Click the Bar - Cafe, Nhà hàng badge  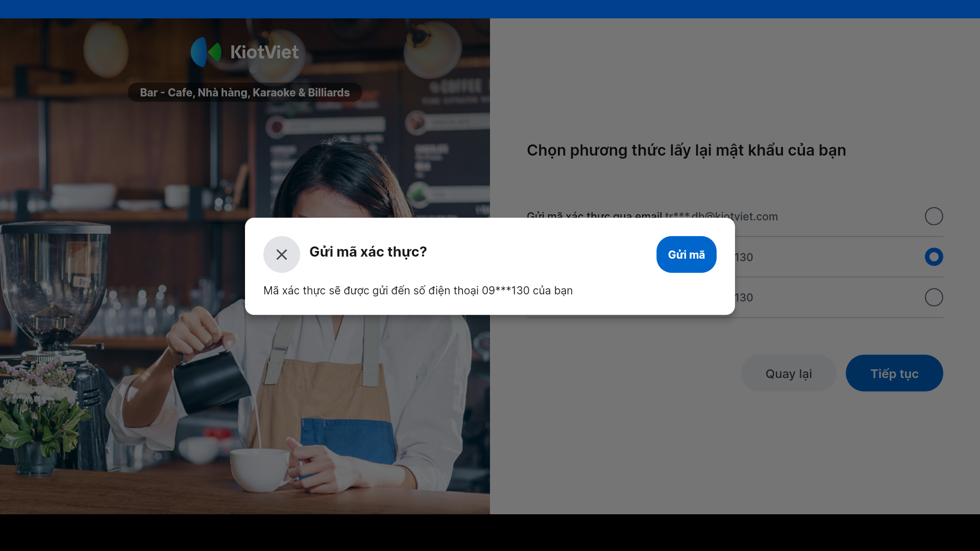coord(245,92)
